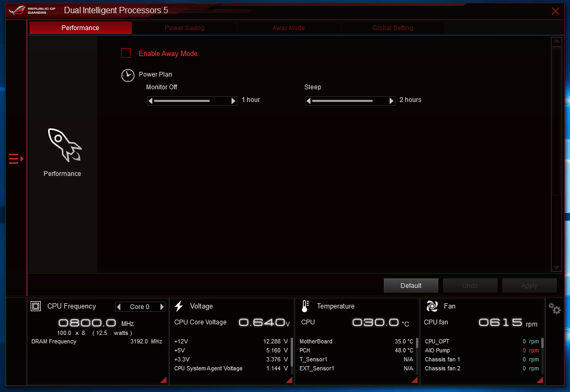570x392 pixels.
Task: Expand the CPU Frequency panel corner triangle
Action: coord(164,380)
